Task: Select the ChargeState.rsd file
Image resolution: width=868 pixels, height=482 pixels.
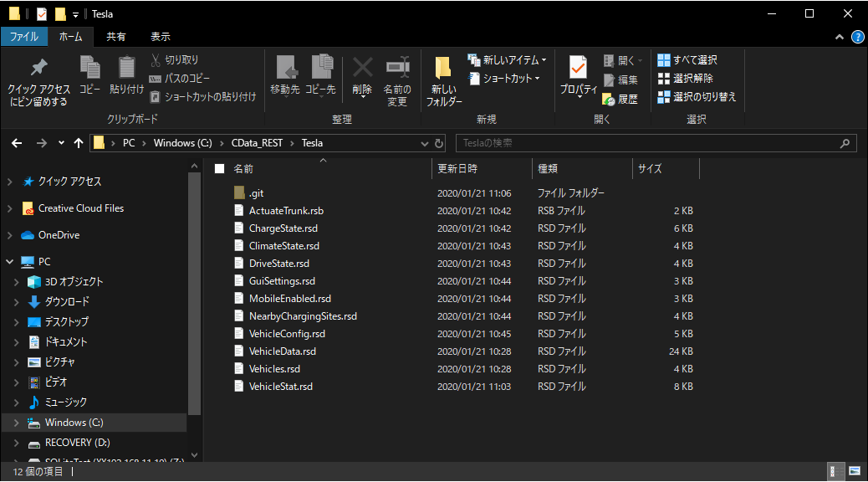Action: click(283, 228)
